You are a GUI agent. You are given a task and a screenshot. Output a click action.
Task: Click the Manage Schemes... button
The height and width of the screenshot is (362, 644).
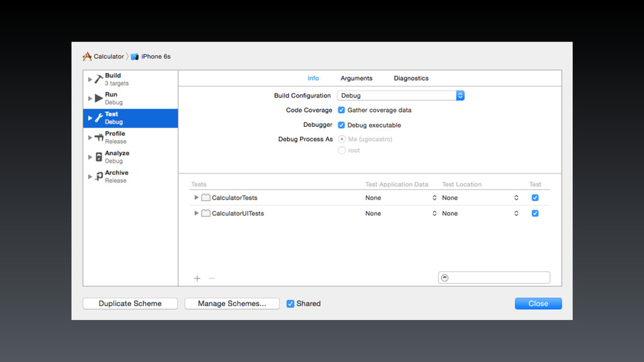pos(232,304)
